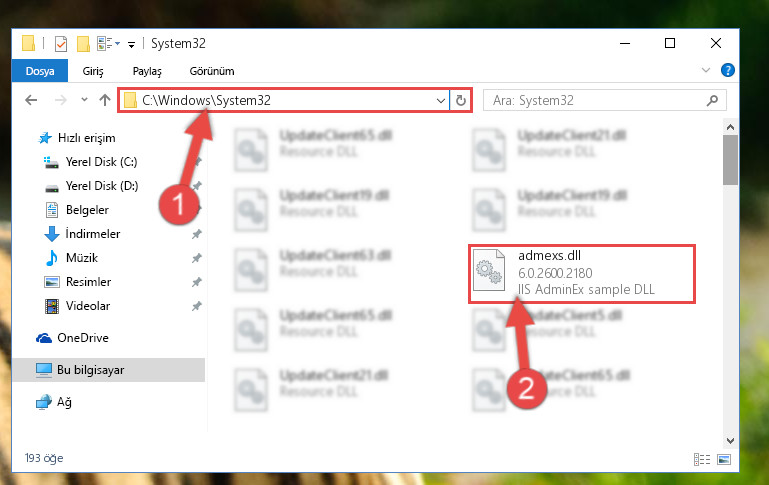769x485 pixels.
Task: Click the New folder icon in quick access toolbar
Action: coord(83,44)
